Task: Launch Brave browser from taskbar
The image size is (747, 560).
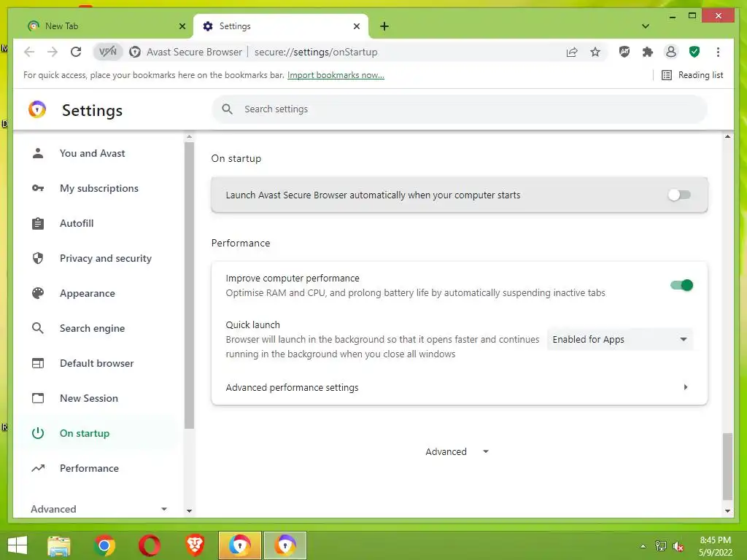Action: click(x=195, y=545)
